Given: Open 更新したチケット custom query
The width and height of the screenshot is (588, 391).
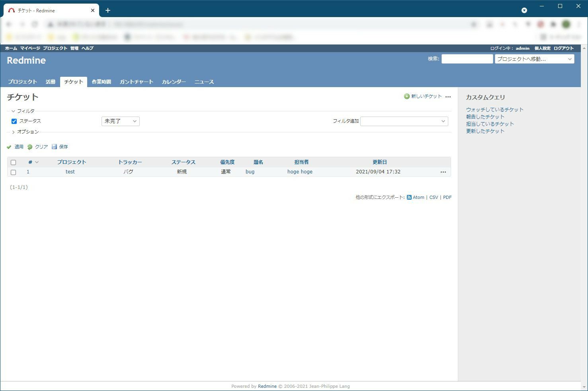Looking at the screenshot, I should [x=485, y=131].
